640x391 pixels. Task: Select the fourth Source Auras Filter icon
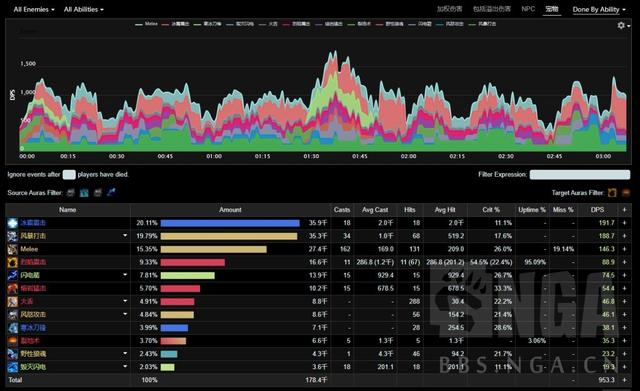click(x=111, y=192)
